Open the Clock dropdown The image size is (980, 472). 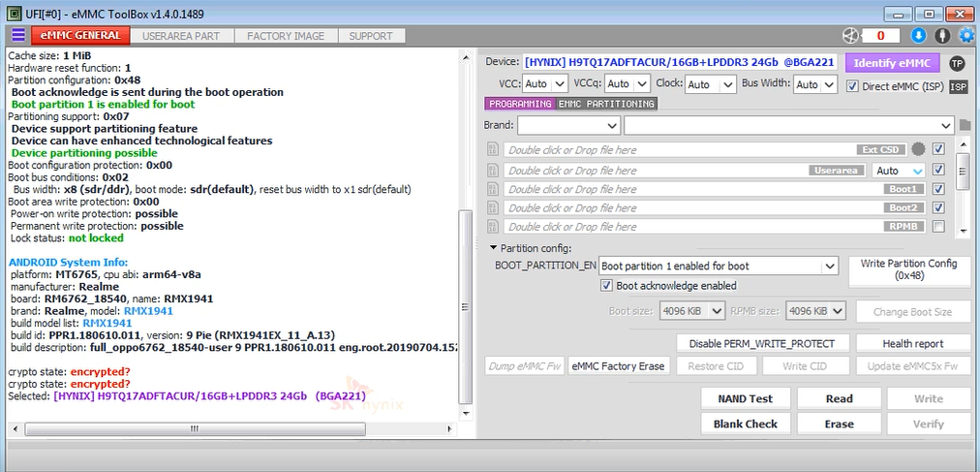pyautogui.click(x=711, y=83)
